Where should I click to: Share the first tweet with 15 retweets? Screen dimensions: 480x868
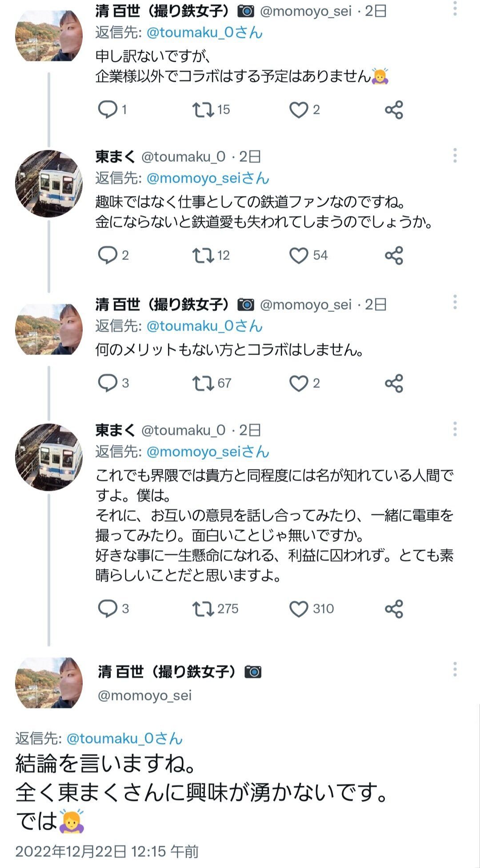[394, 110]
